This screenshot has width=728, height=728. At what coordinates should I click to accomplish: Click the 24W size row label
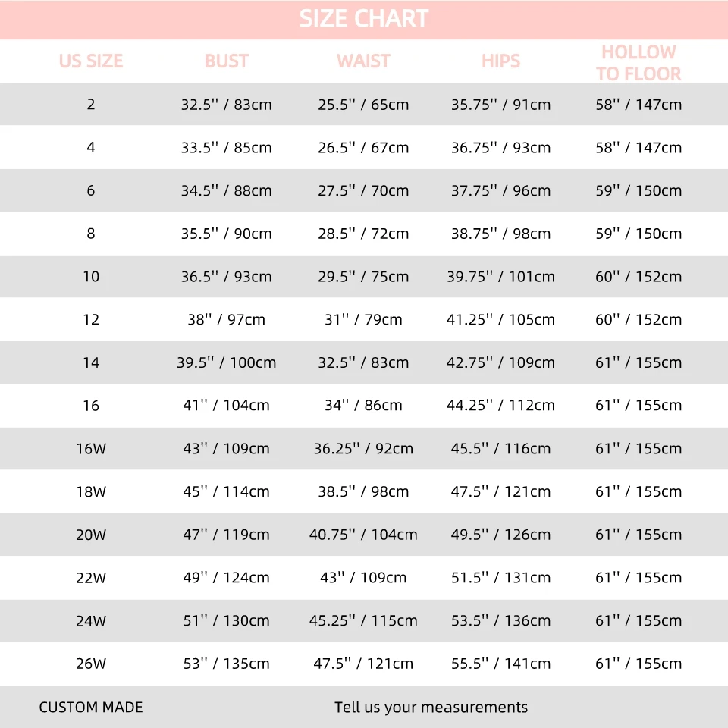(91, 621)
